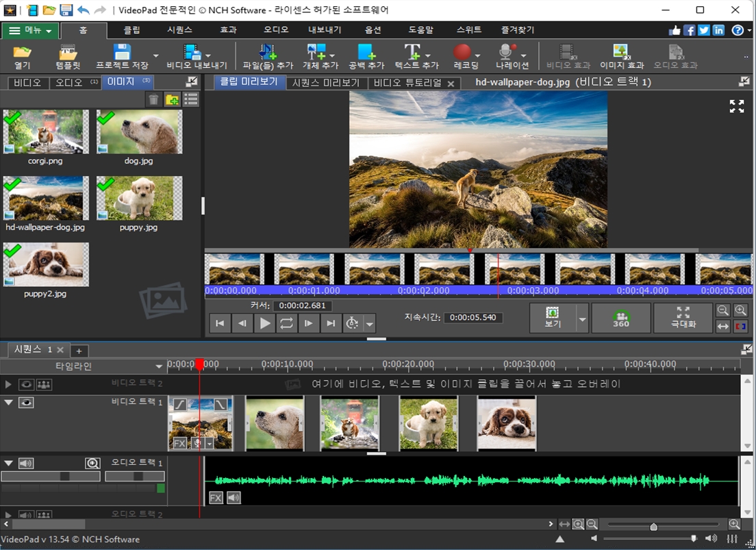The image size is (756, 550).
Task: Expand the 비디오 트랙 2 triangle
Action: (x=8, y=384)
